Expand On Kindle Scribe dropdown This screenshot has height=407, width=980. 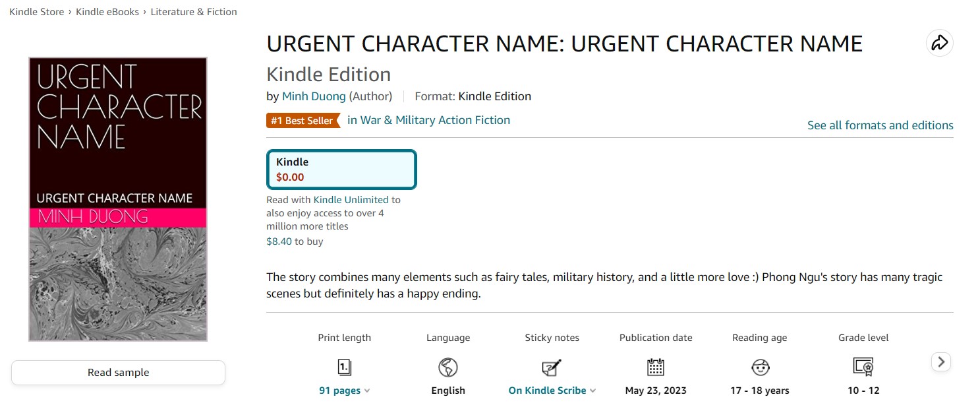coord(552,391)
